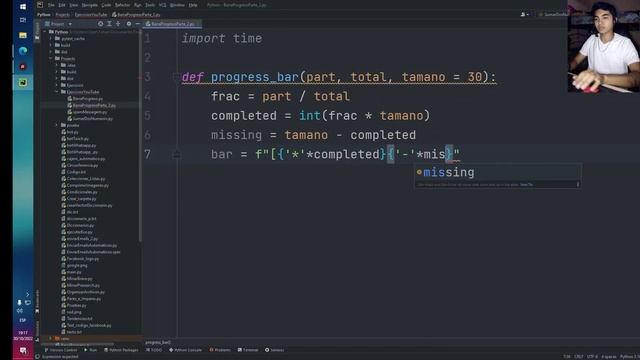640x360 pixels.
Task: Select Facebook_login.py in the tree
Action: [80, 259]
